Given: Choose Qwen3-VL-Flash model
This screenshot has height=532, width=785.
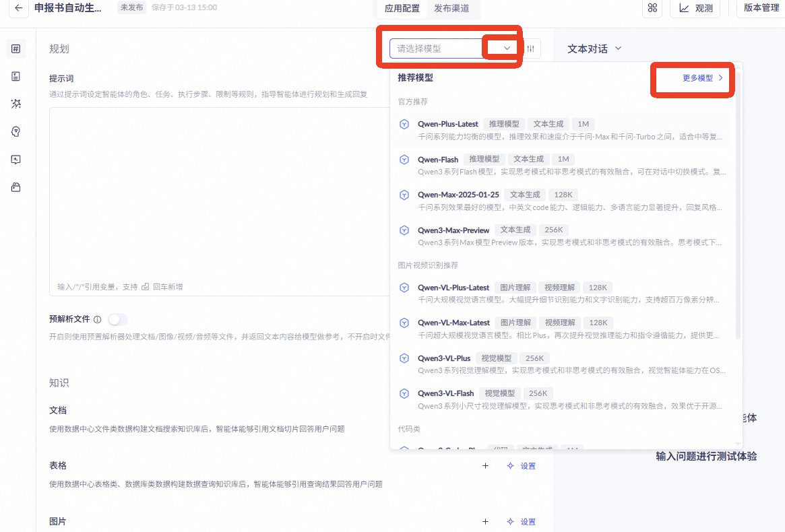Looking at the screenshot, I should [x=561, y=399].
